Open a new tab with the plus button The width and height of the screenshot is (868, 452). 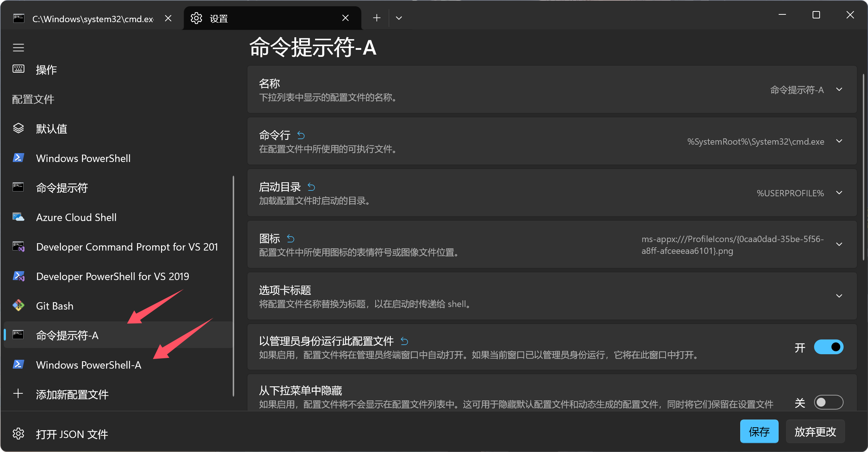pos(377,18)
